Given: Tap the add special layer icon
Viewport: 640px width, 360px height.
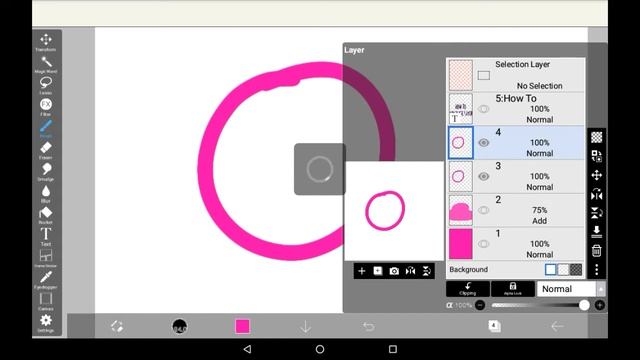Looking at the screenshot, I should (378, 271).
